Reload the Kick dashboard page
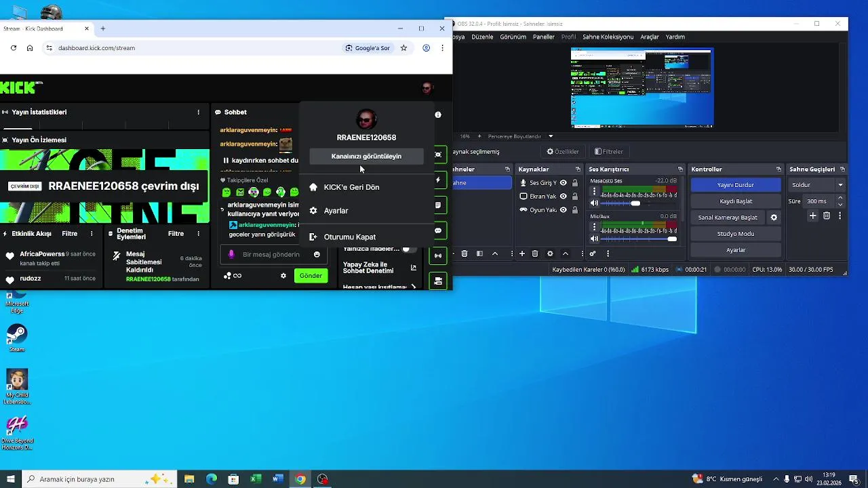 pyautogui.click(x=14, y=48)
